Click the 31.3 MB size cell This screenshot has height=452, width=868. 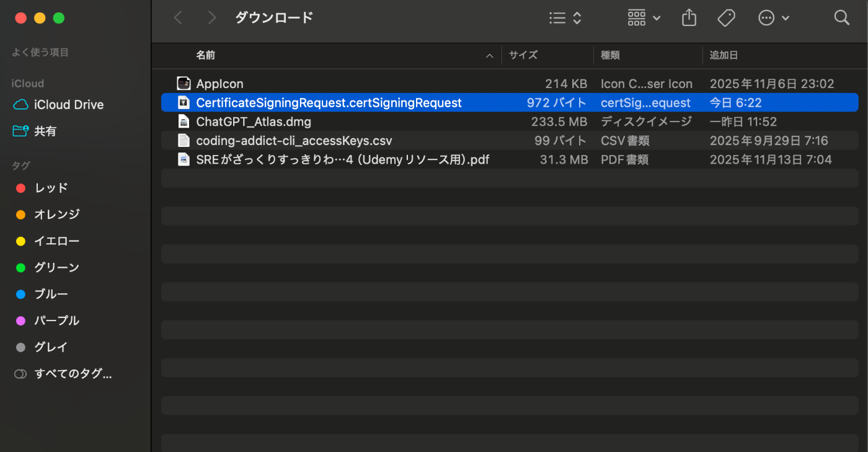(564, 160)
